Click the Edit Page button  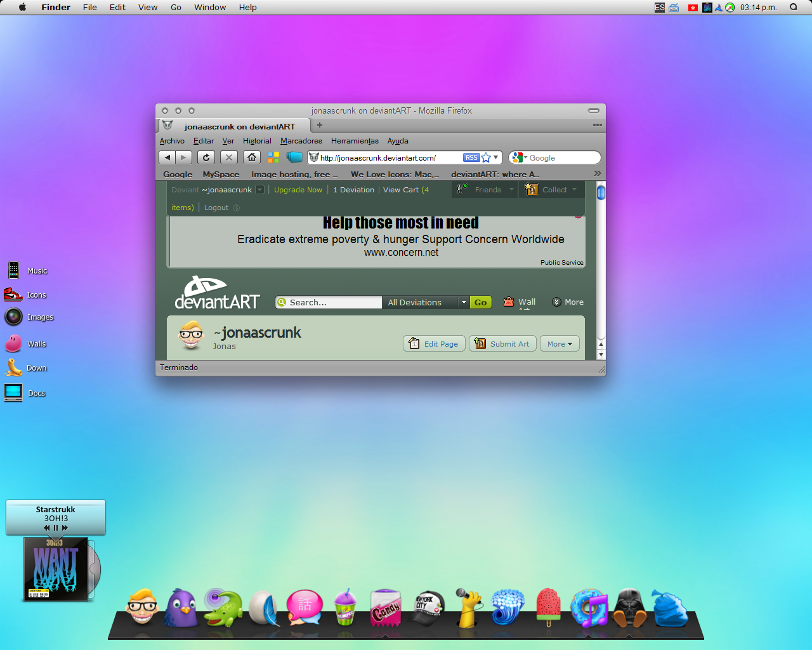tap(434, 343)
